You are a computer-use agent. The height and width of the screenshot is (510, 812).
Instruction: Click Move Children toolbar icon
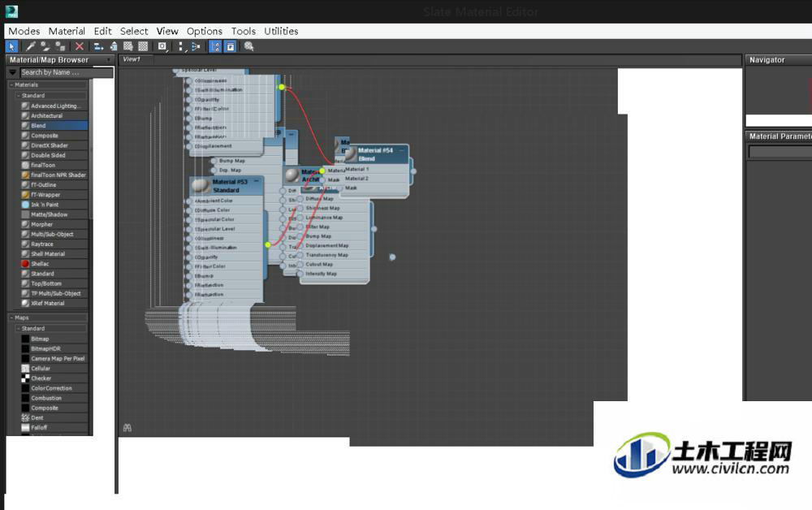coord(98,46)
